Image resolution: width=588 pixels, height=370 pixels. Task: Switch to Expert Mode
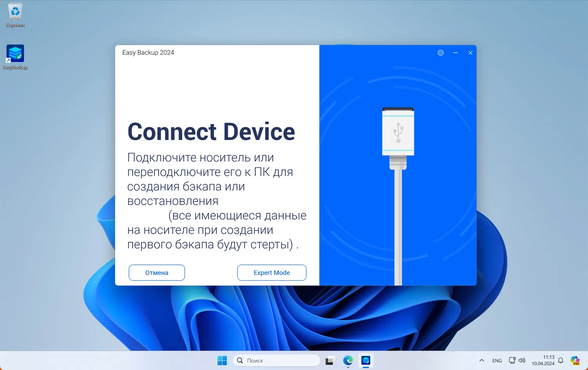click(x=272, y=273)
